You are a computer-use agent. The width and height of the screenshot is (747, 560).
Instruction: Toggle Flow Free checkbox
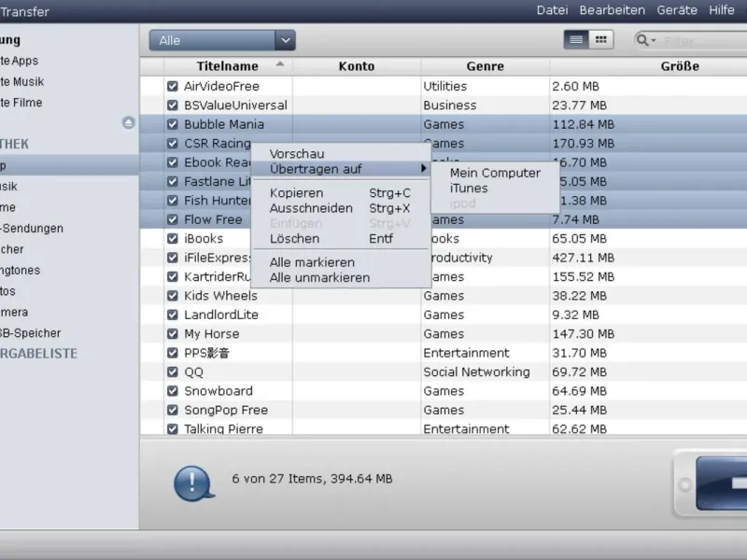(x=173, y=219)
